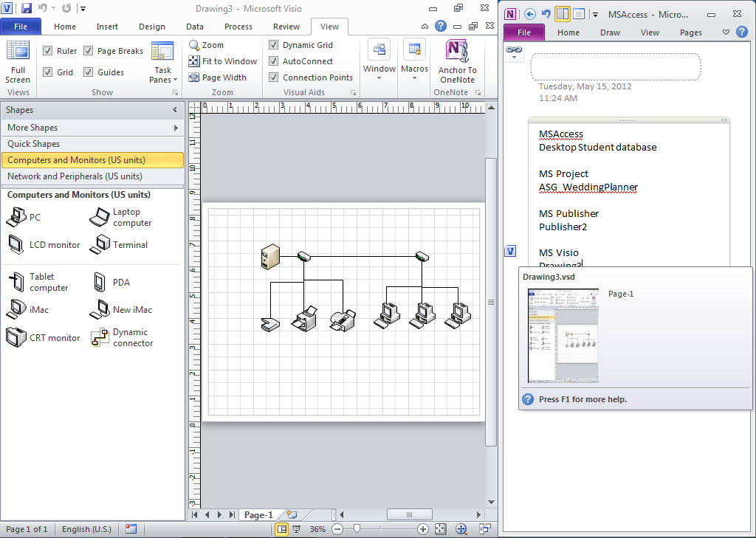Image resolution: width=756 pixels, height=538 pixels.
Task: Uncheck Connection Points
Action: click(273, 77)
